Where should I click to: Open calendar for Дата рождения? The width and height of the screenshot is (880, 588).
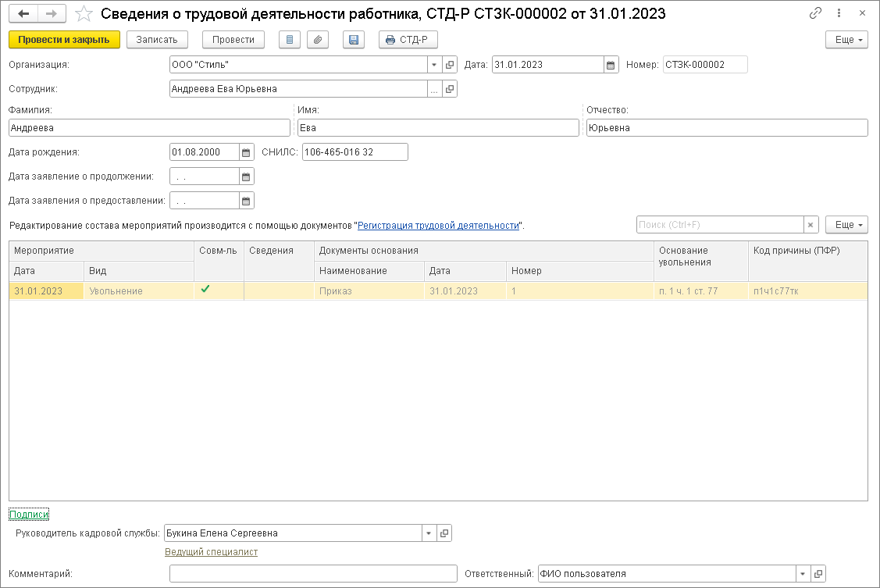click(246, 152)
